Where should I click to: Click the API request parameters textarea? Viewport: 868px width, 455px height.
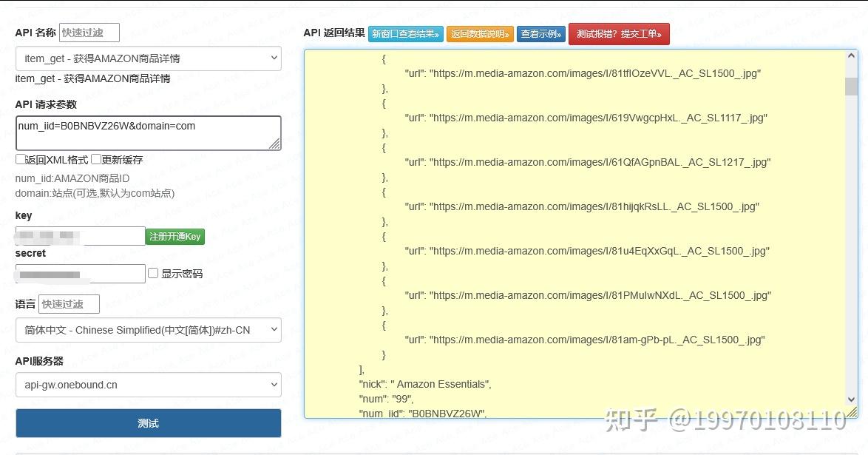pyautogui.click(x=149, y=133)
